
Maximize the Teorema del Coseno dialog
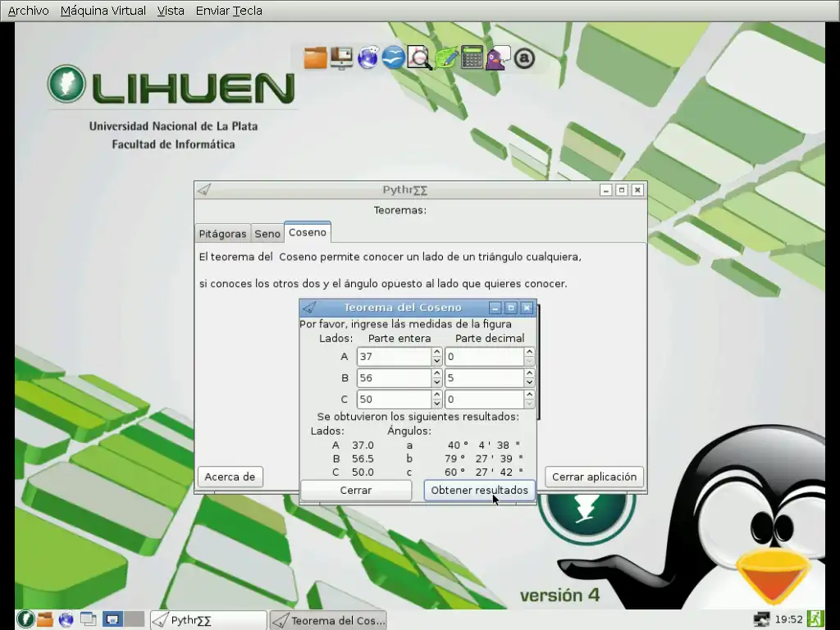click(511, 308)
